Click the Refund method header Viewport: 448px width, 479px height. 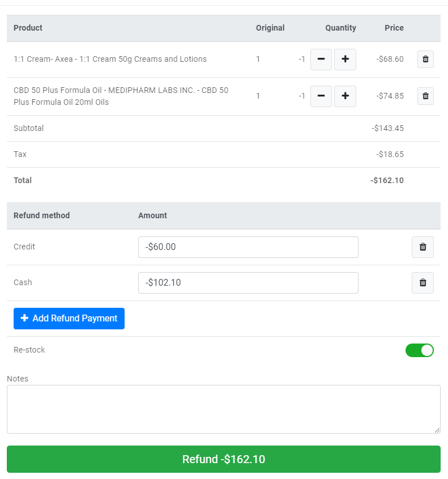tap(41, 215)
